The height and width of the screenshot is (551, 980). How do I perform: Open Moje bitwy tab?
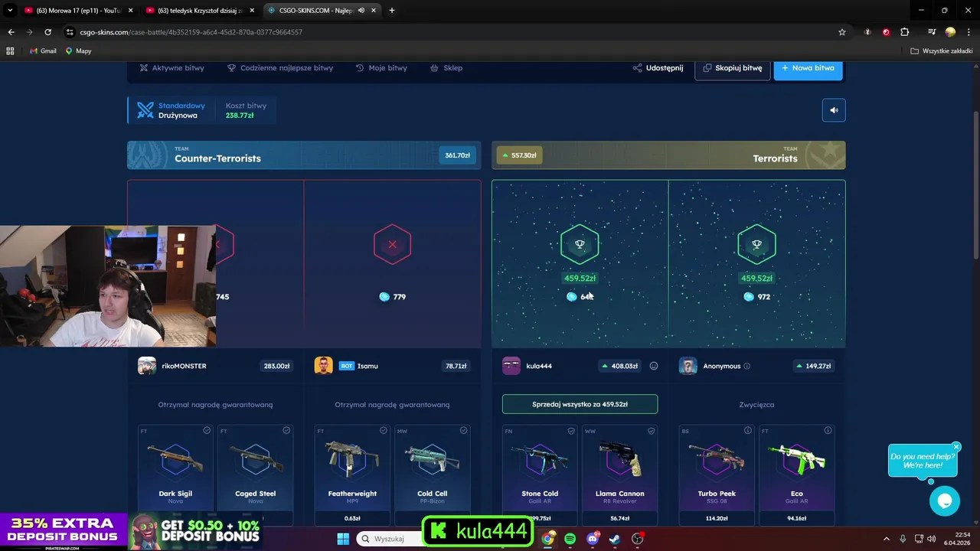(381, 67)
